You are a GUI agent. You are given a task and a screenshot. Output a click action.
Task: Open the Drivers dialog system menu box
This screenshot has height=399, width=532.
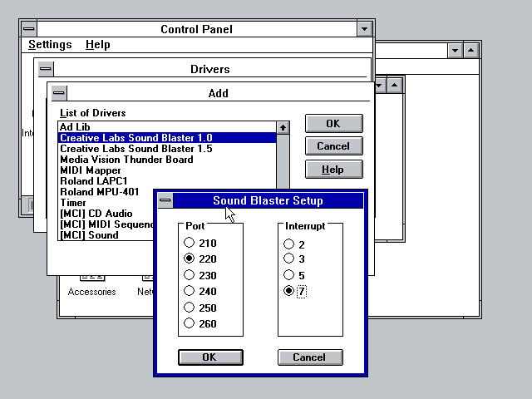tap(46, 69)
